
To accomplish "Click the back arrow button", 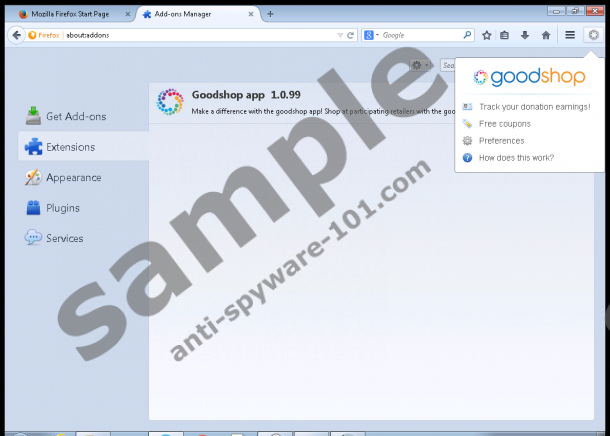I will tap(16, 35).
